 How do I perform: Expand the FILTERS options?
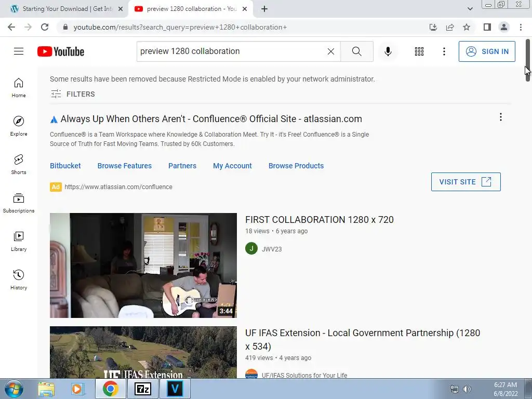[x=73, y=94]
